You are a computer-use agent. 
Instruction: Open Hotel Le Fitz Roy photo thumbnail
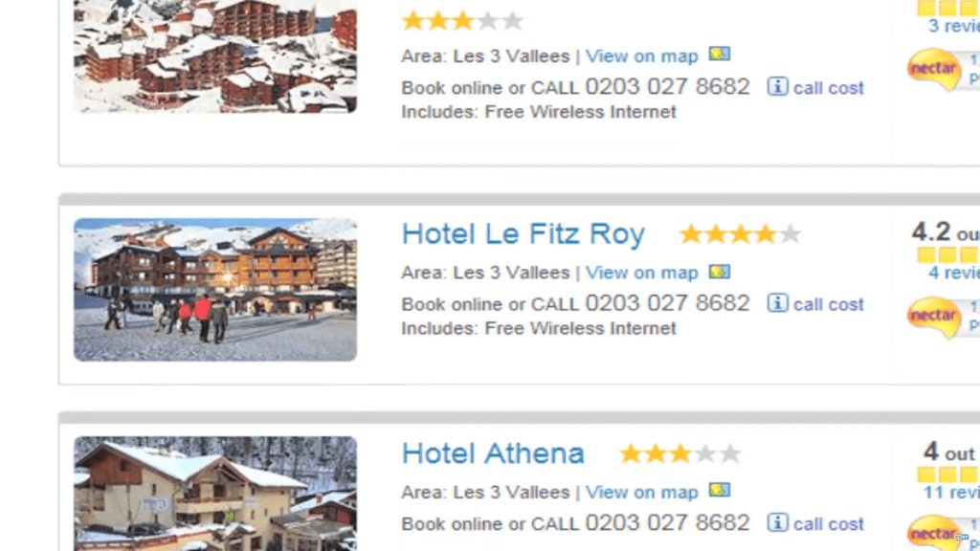coord(215,289)
